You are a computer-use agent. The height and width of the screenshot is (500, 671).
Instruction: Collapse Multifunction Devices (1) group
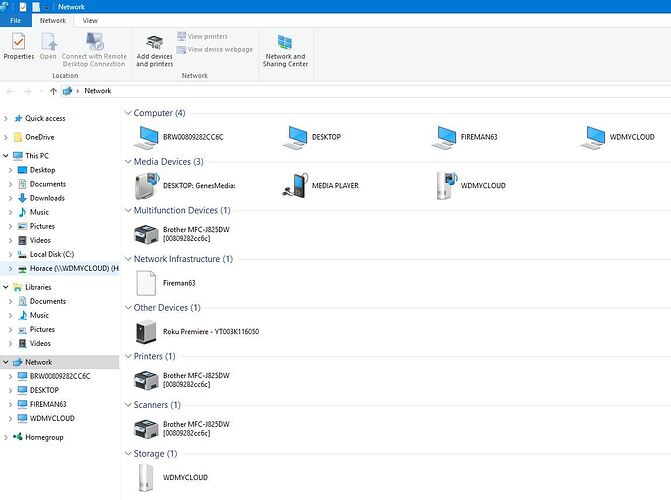click(128, 210)
